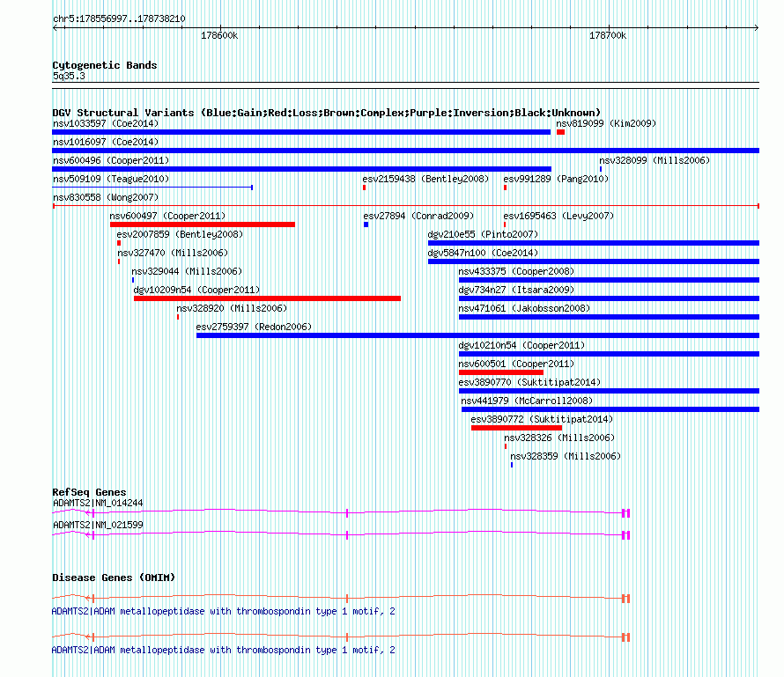Click dgv5847n100 (Coe2014) variant label
The width and height of the screenshot is (784, 677).
coord(483,253)
